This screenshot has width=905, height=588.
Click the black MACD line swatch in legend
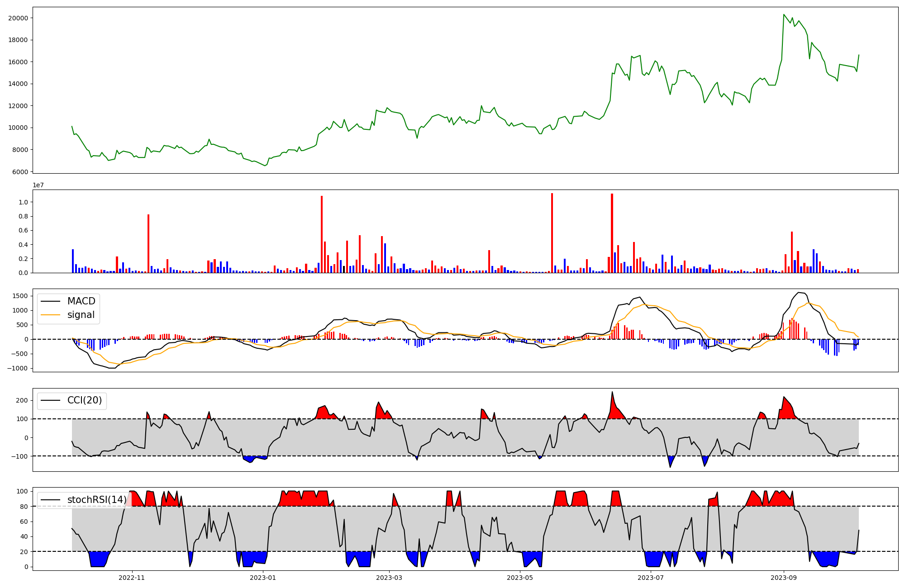point(51,302)
